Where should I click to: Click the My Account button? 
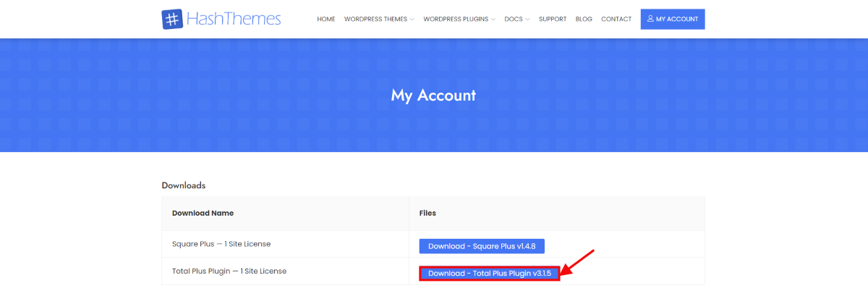coord(673,20)
